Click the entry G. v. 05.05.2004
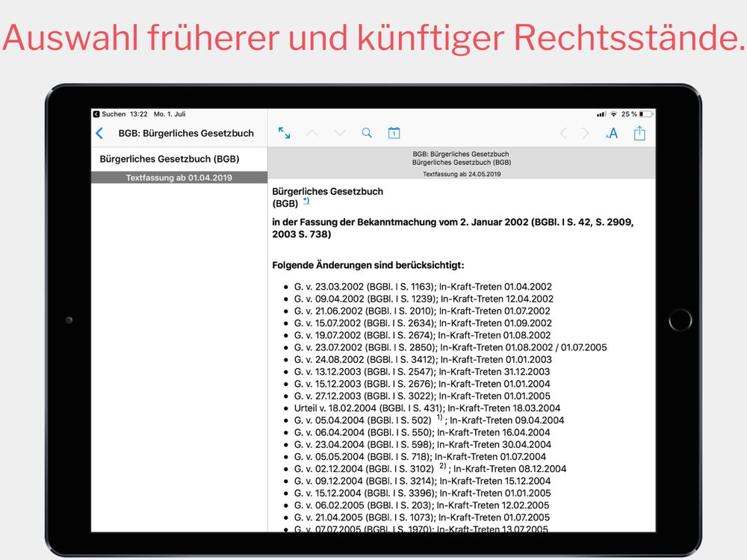This screenshot has height=560, width=747. click(420, 457)
